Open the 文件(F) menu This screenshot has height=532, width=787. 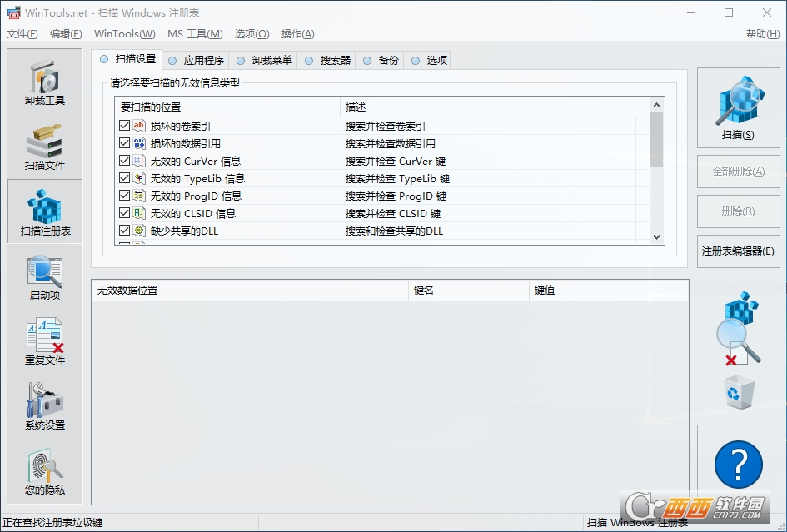click(22, 33)
